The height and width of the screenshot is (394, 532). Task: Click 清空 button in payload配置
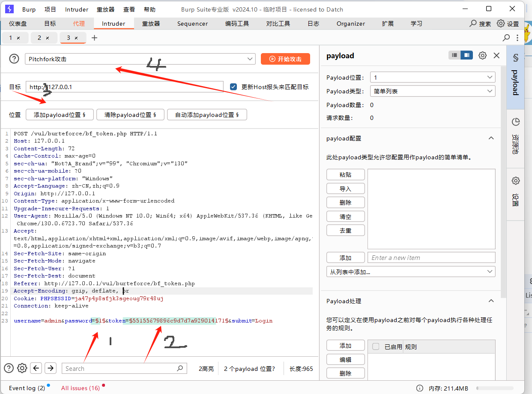point(346,216)
